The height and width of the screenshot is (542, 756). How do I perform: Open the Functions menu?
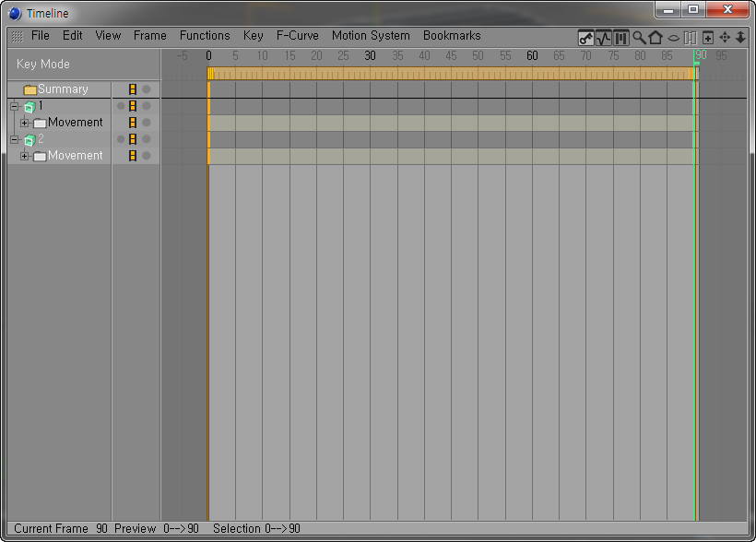[205, 36]
